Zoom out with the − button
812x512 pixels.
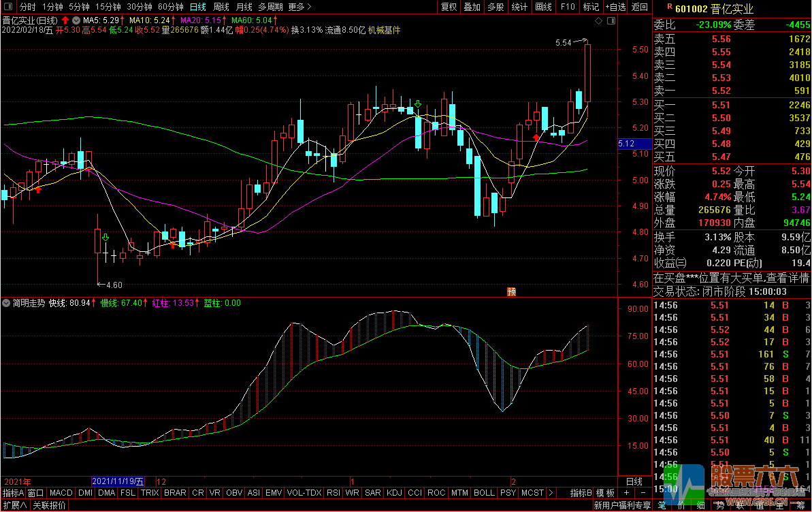pyautogui.click(x=643, y=493)
